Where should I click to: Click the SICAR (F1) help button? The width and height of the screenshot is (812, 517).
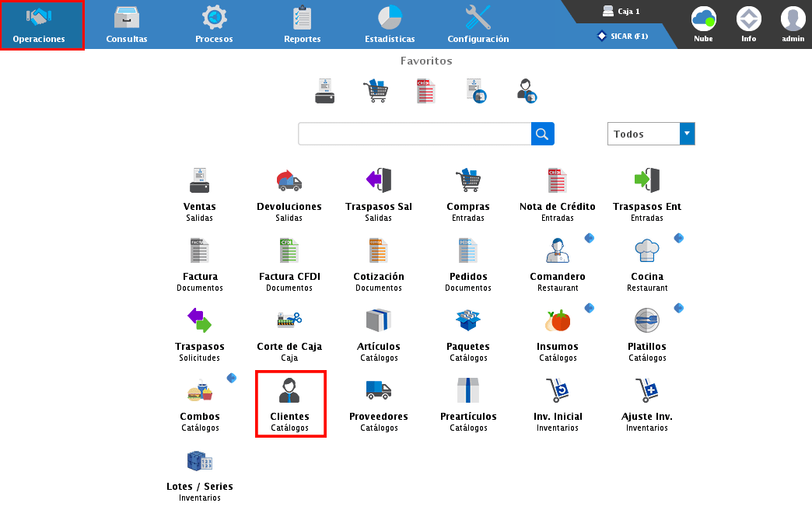pos(622,36)
